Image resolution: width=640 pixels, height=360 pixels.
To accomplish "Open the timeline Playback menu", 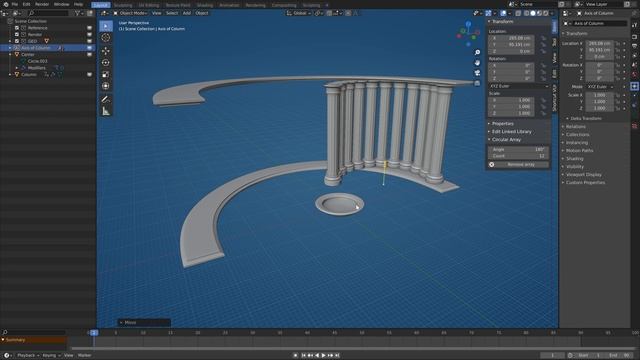I will click(x=28, y=356).
